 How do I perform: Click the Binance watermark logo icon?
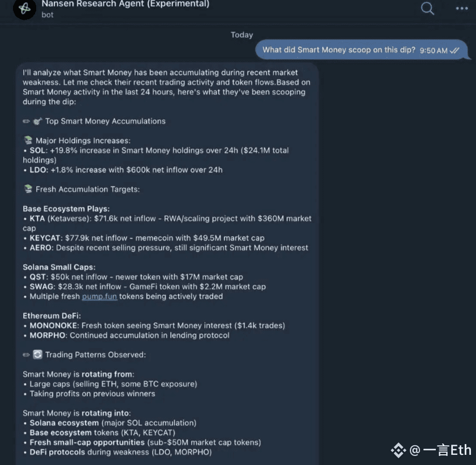(399, 450)
